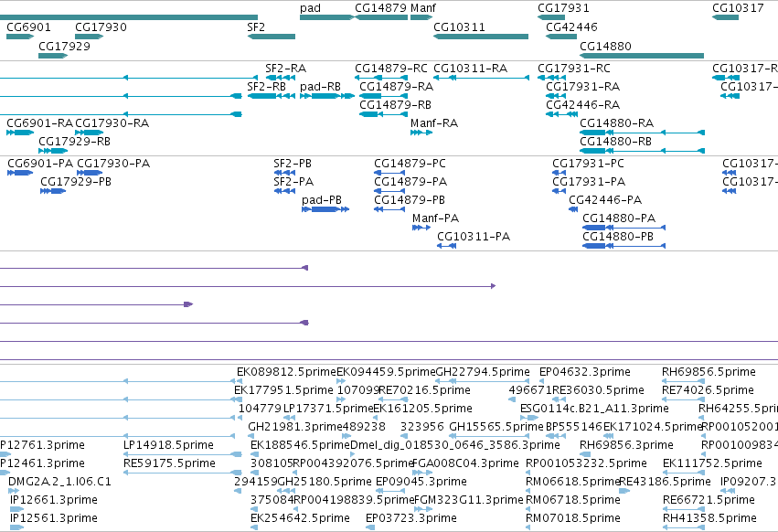Click protein CG14880-PA
The image size is (778, 532).
coord(624,228)
